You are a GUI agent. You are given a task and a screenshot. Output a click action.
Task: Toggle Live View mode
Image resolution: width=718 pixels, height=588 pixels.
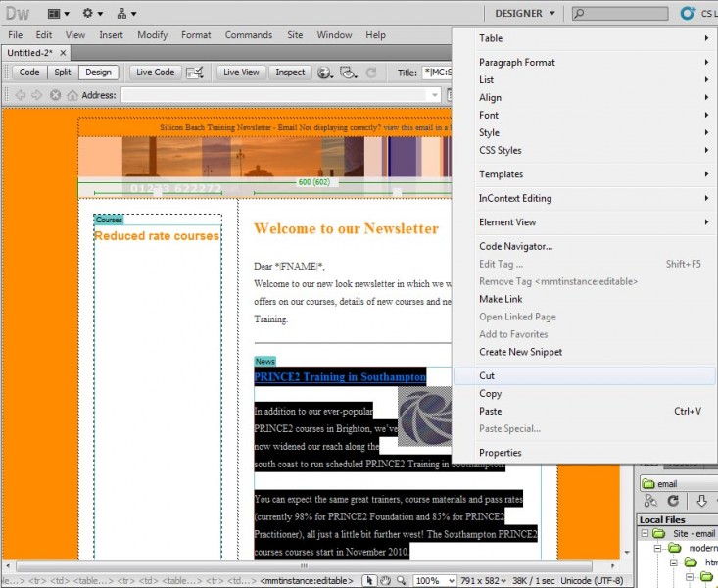click(x=241, y=73)
